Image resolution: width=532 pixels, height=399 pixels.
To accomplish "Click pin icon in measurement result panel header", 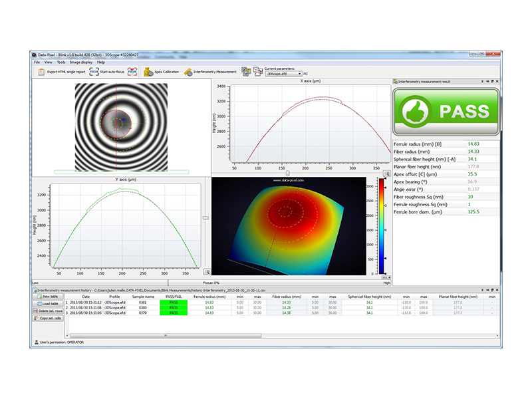I will coord(483,81).
